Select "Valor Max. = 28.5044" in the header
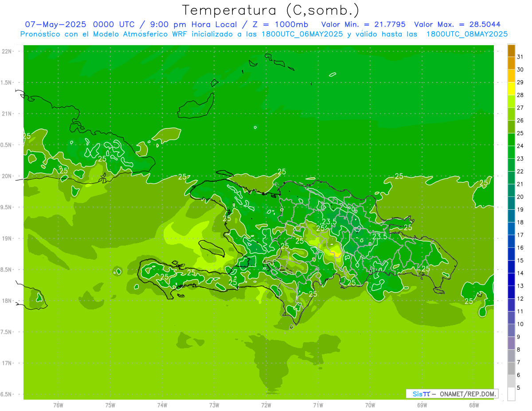532x411 pixels. tap(457, 24)
